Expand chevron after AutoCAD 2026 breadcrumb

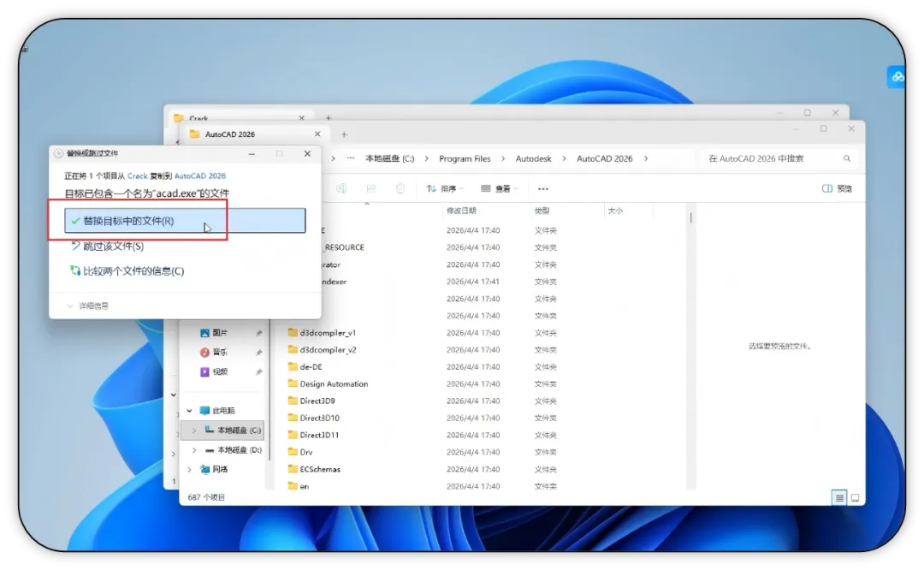646,158
